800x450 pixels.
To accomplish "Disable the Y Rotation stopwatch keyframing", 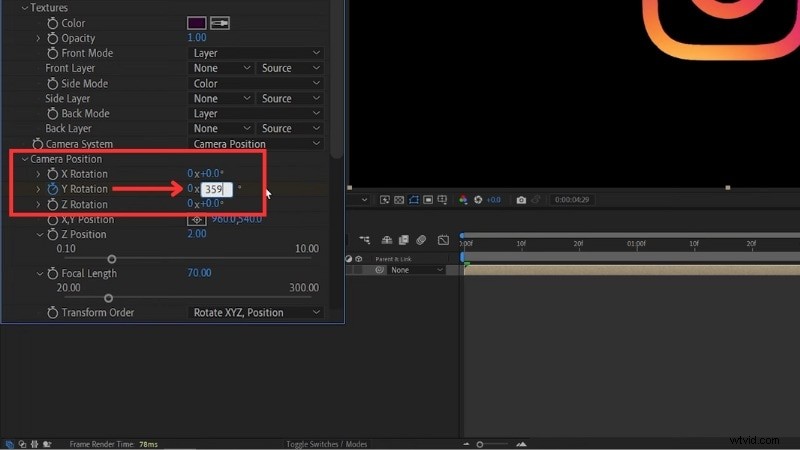I will 52,189.
